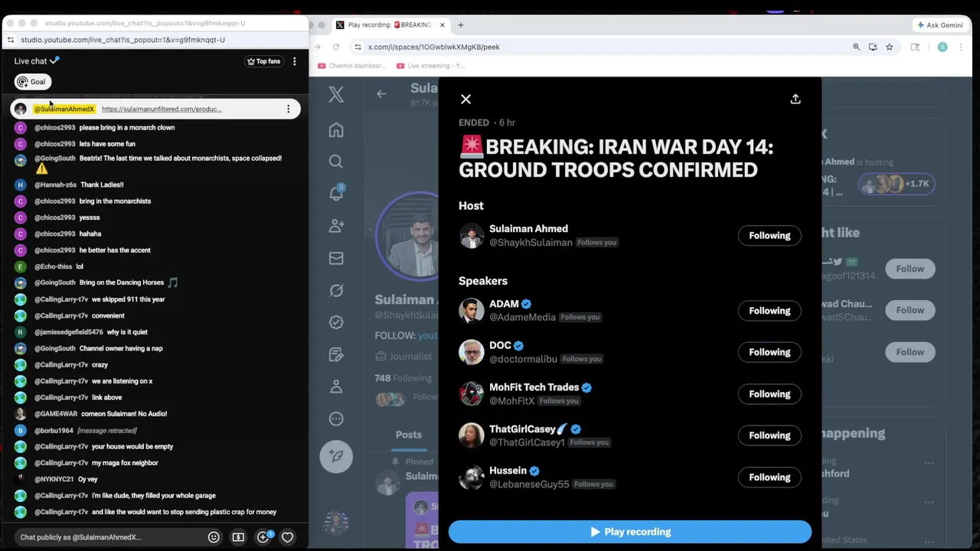Open Notifications bell in X sidebar
This screenshot has width=980, height=551.
(336, 194)
